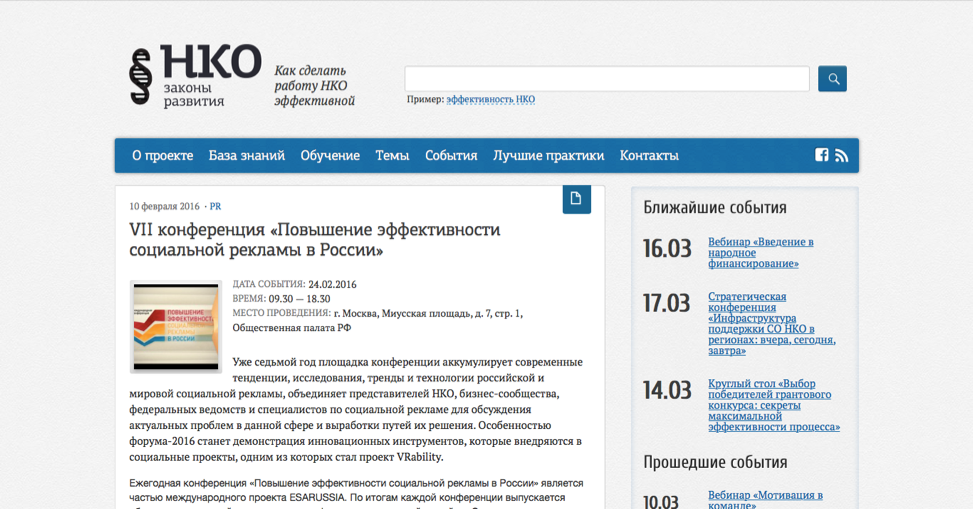Viewport: 973px width, 509px height.
Task: Open the webinar «Мотивация в команде» link
Action: [x=765, y=500]
